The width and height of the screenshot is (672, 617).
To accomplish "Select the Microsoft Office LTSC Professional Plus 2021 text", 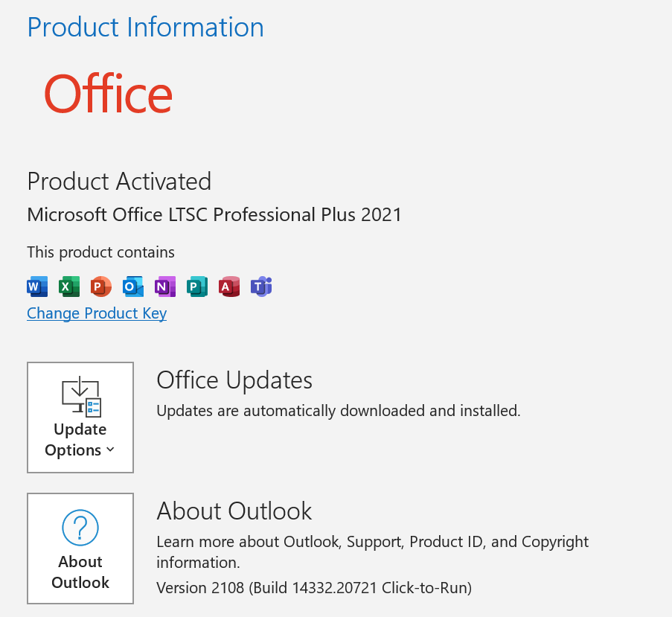I will [214, 214].
